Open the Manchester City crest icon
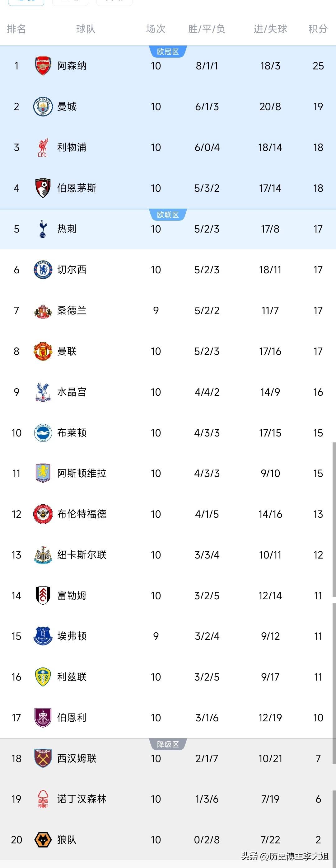 point(43,106)
